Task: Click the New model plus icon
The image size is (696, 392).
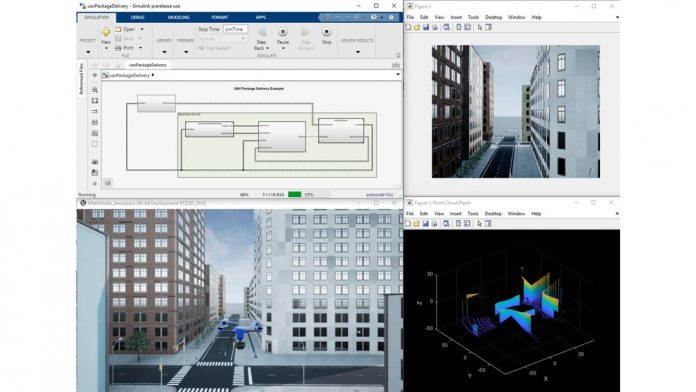Action: (106, 32)
